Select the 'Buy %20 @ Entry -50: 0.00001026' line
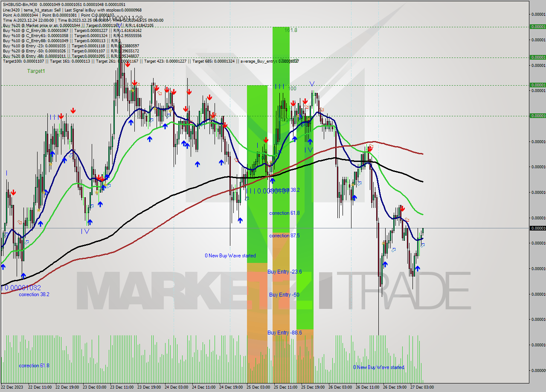Image resolution: width=546 pixels, height=392 pixels. coord(34,51)
